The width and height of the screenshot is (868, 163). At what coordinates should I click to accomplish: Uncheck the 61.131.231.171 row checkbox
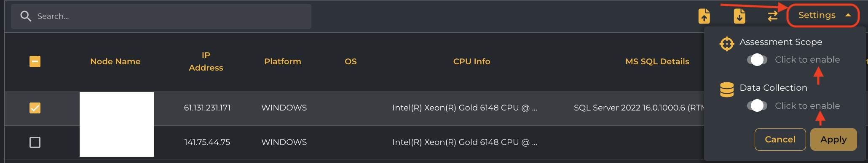(x=35, y=108)
